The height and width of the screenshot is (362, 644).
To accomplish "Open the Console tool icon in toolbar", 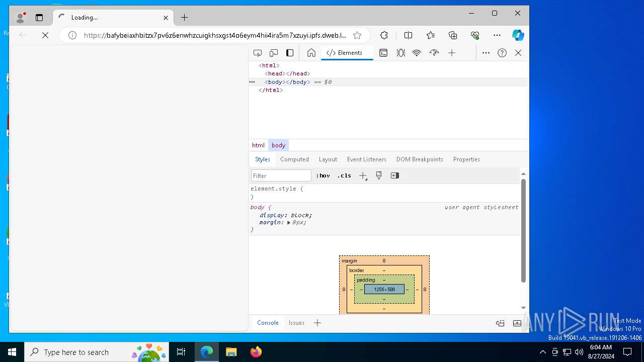I will point(383,53).
